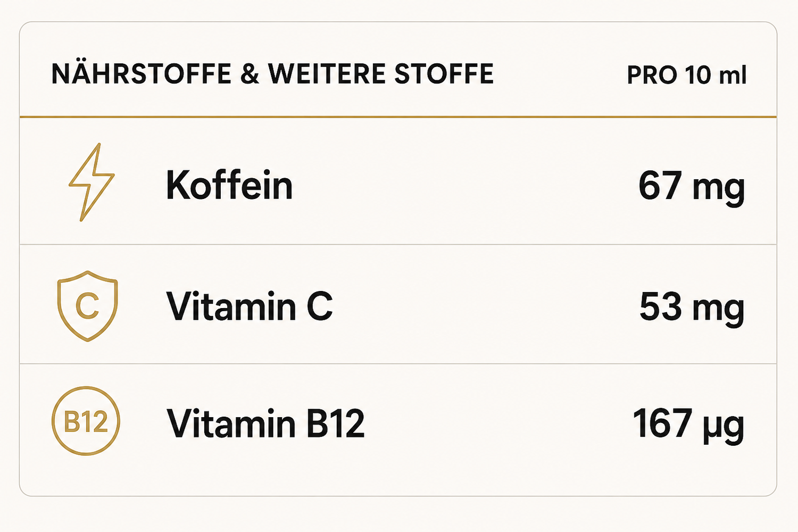
Task: Click the word STOFFE at heading end
Action: point(444,74)
